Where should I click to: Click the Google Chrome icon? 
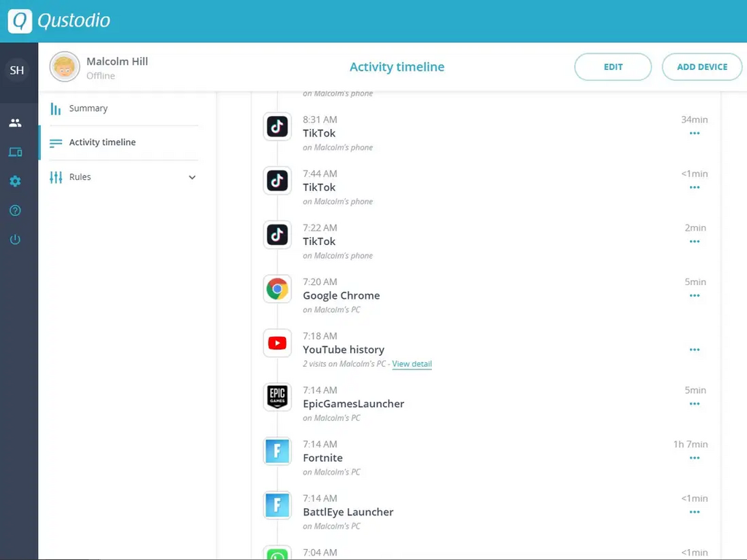(x=277, y=289)
